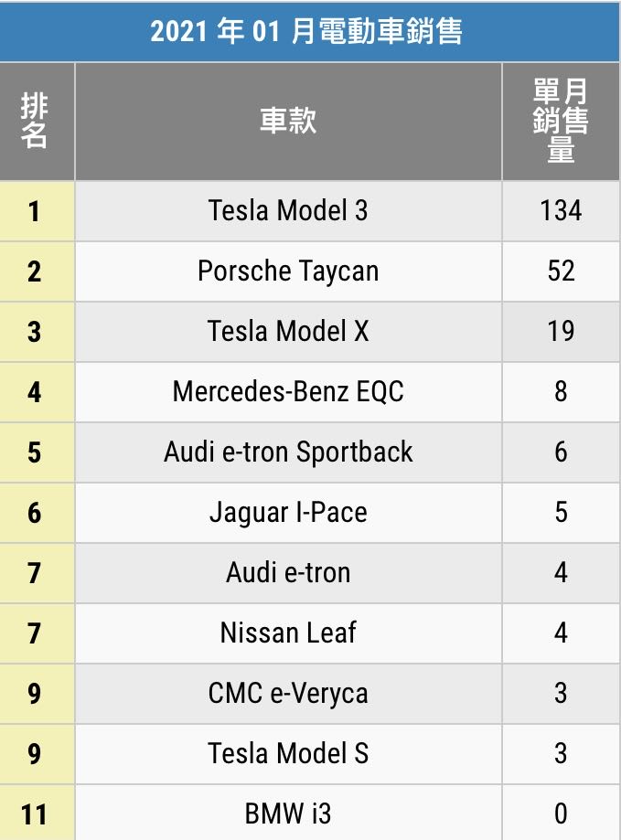Click the Nissan Leaf cell
The width and height of the screenshot is (621, 840).
click(288, 633)
